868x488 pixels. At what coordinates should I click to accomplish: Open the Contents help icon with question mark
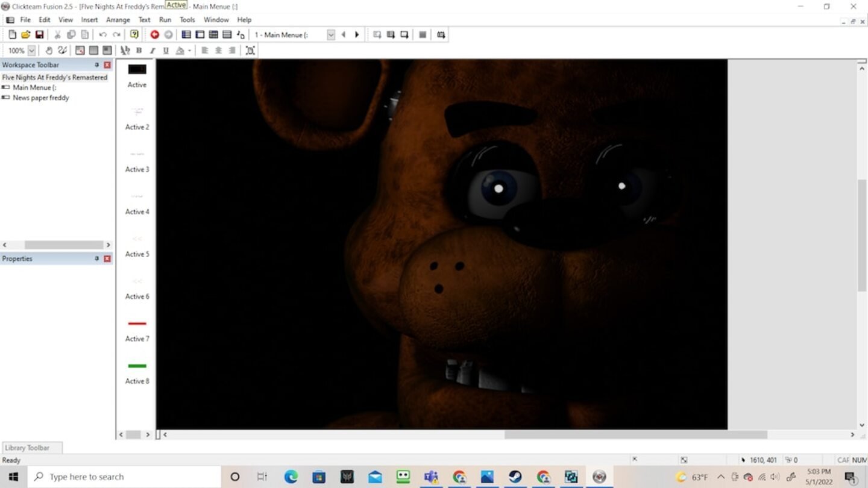click(134, 35)
